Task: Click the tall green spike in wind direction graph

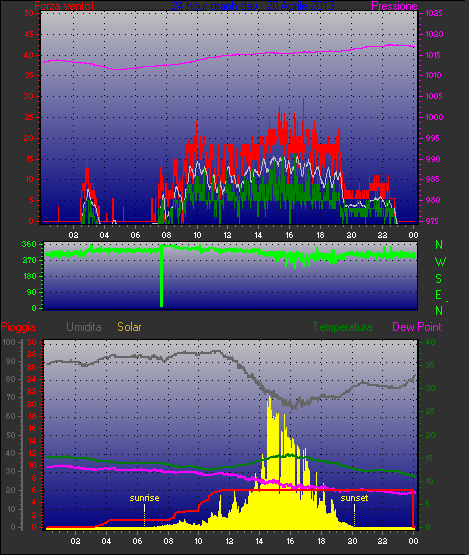Action: 161,276
